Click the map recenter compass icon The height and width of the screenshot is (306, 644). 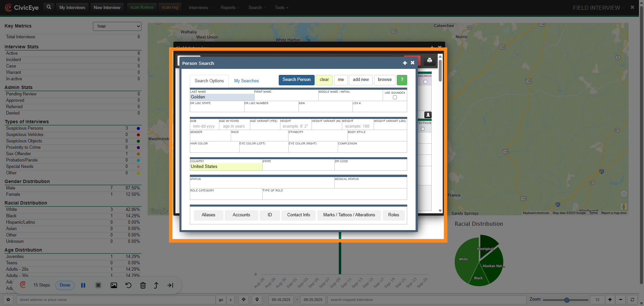pos(624,194)
